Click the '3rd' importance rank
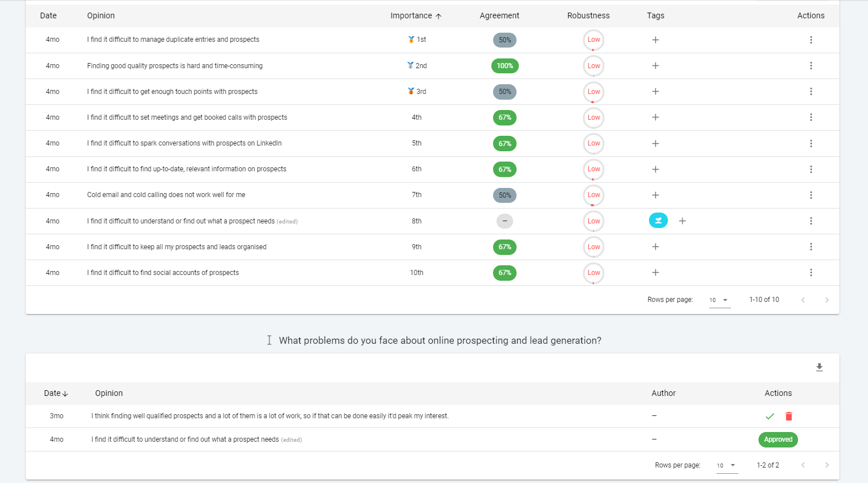This screenshot has width=868, height=483. pyautogui.click(x=417, y=92)
